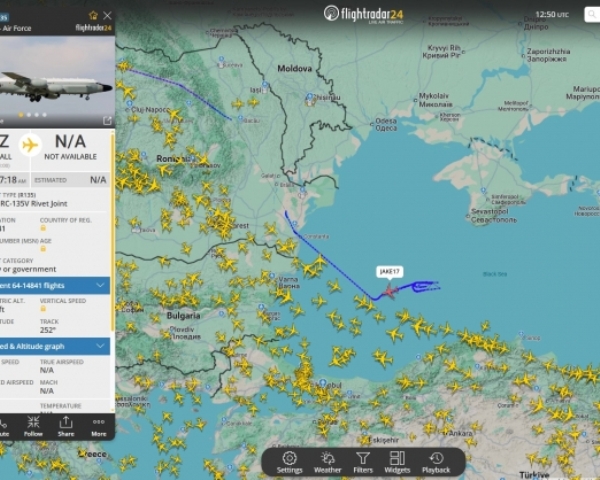Open the search field at top right
The width and height of the screenshot is (600, 480).
592,15
